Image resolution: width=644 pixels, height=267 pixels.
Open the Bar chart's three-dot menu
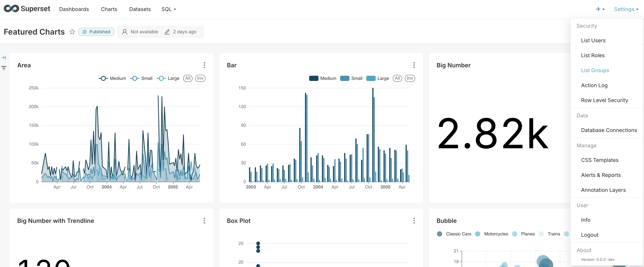coord(414,65)
